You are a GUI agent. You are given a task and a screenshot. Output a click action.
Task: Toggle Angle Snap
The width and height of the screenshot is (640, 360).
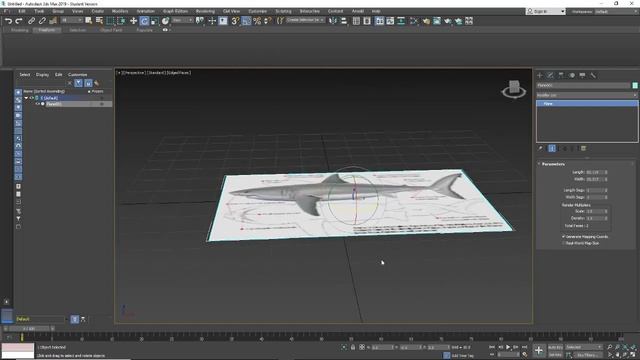[x=246, y=21]
